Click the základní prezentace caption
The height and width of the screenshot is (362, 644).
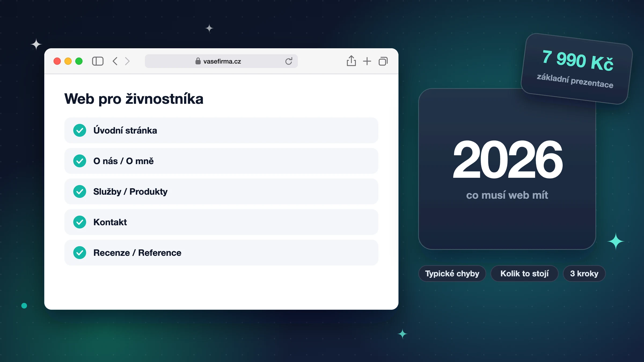[575, 81]
